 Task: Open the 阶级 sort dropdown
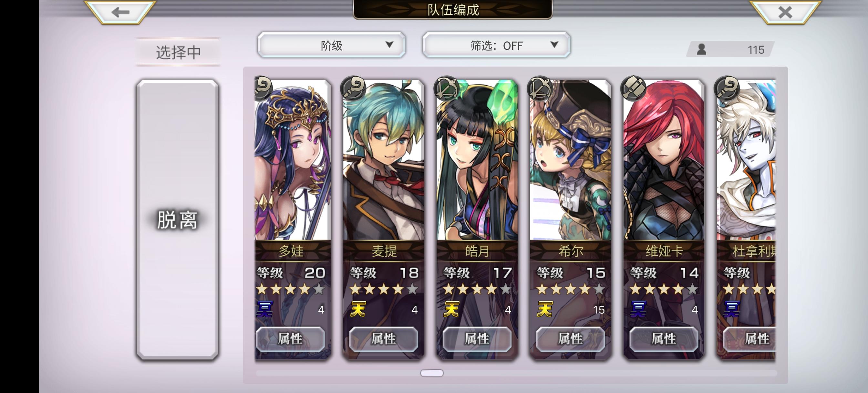[x=331, y=45]
